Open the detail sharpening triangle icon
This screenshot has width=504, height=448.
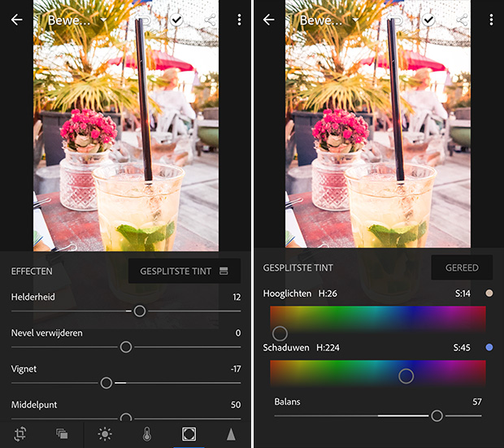click(231, 434)
